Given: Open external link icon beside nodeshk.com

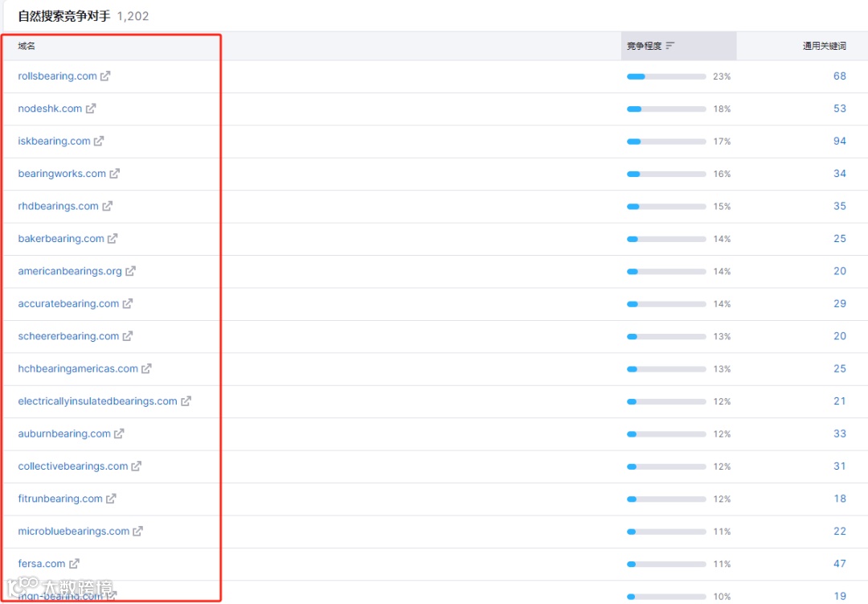Looking at the screenshot, I should (x=91, y=109).
